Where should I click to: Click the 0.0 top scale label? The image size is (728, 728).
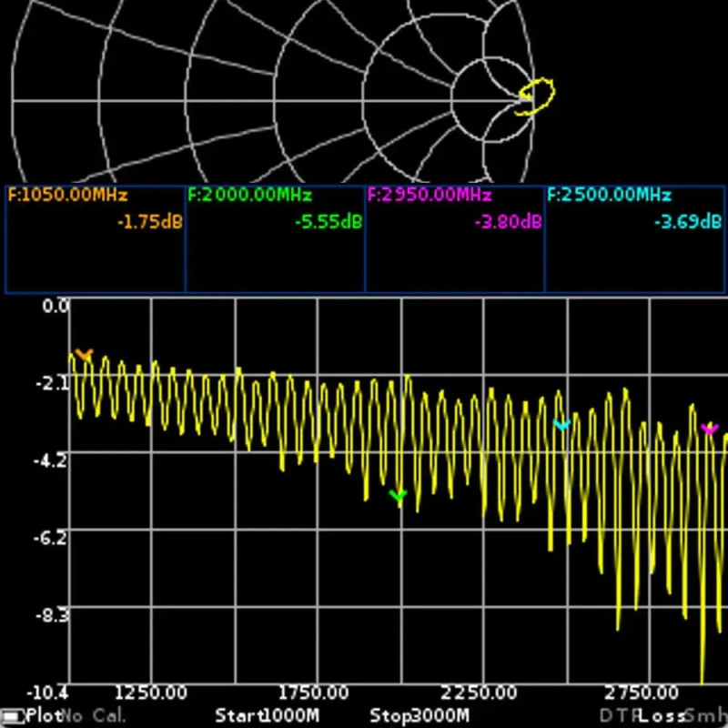pos(56,307)
